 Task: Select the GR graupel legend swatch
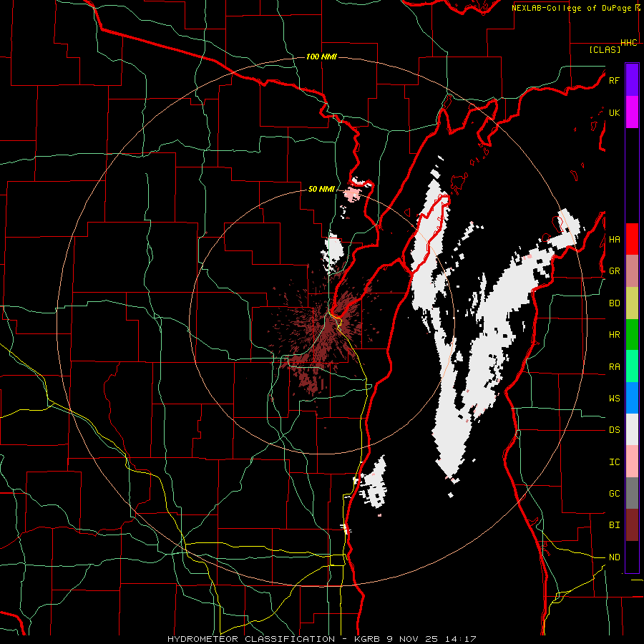coord(632,271)
